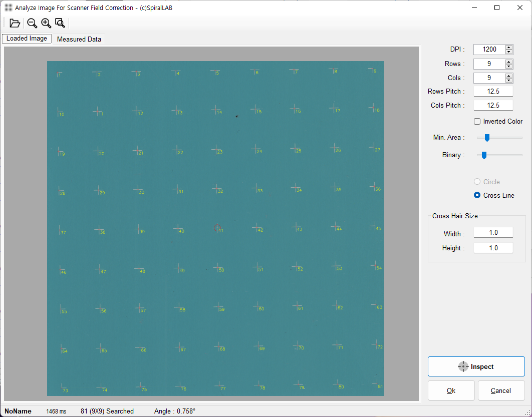Click the '1468 ms' status text
The height and width of the screenshot is (417, 532).
tap(56, 411)
